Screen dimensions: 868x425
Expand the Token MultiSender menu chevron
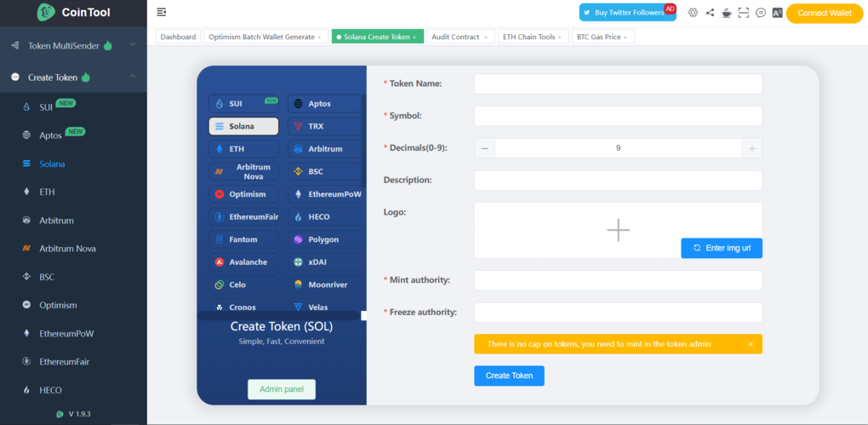point(132,45)
